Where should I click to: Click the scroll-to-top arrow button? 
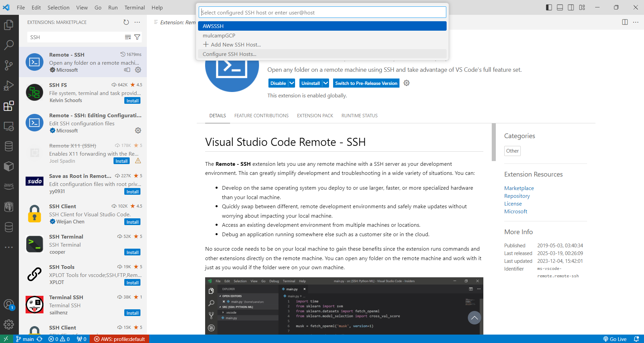coord(474,318)
